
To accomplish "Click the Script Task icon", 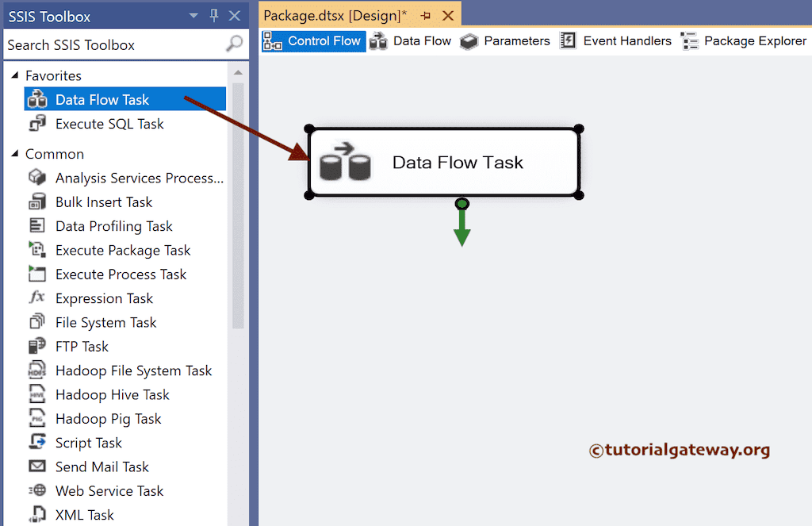I will pos(39,443).
